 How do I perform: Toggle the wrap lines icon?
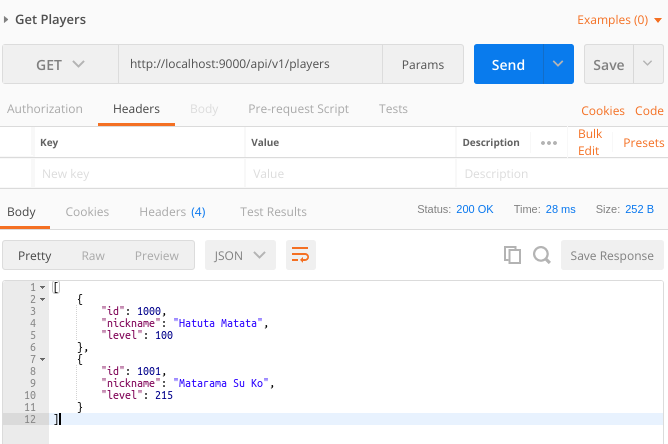(x=300, y=255)
